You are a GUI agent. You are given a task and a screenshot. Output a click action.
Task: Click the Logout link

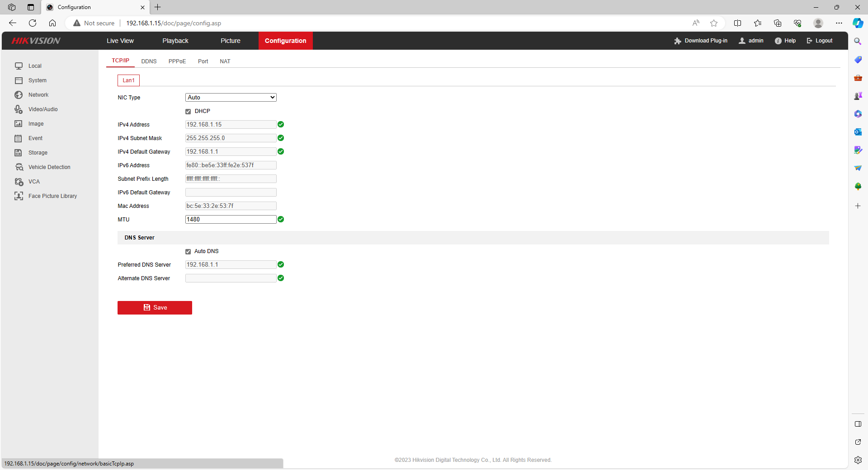tap(820, 41)
